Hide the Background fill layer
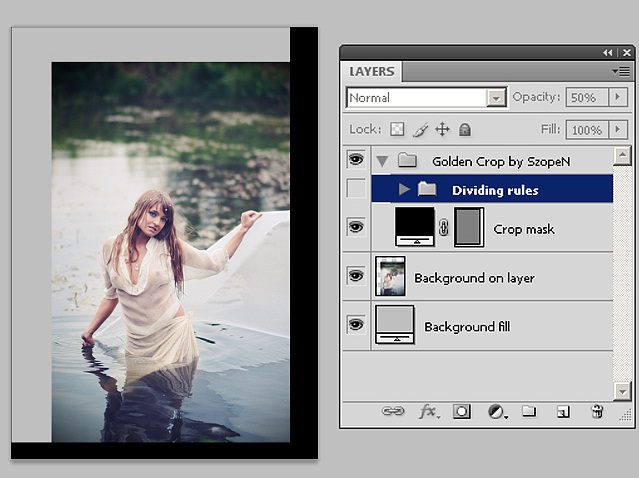Image resolution: width=639 pixels, height=478 pixels. click(x=356, y=325)
